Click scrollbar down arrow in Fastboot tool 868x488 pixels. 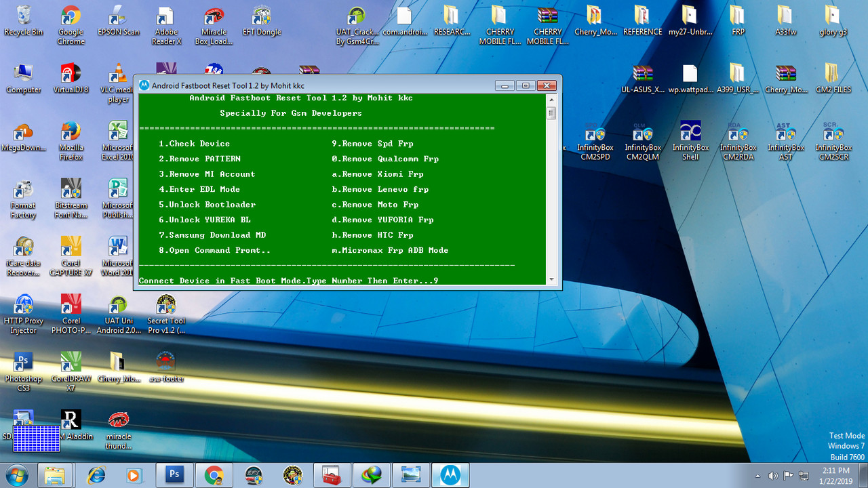551,279
